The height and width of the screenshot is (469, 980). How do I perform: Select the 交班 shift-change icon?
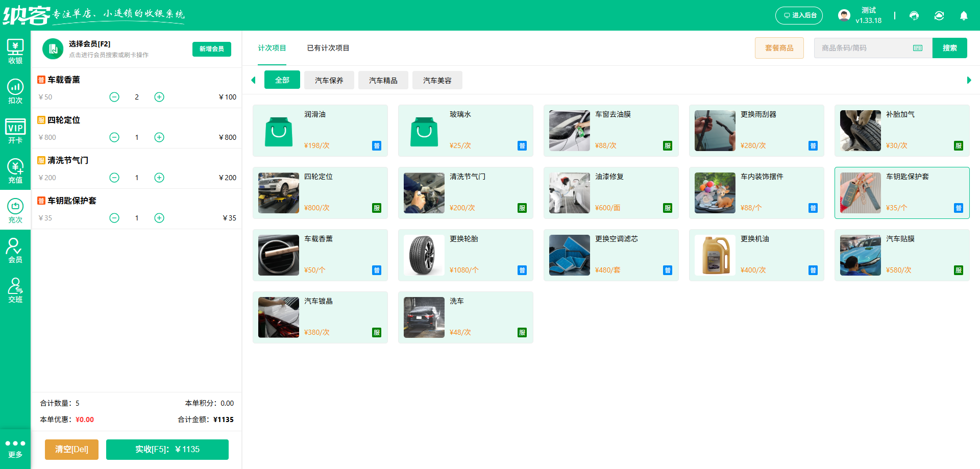(15, 289)
